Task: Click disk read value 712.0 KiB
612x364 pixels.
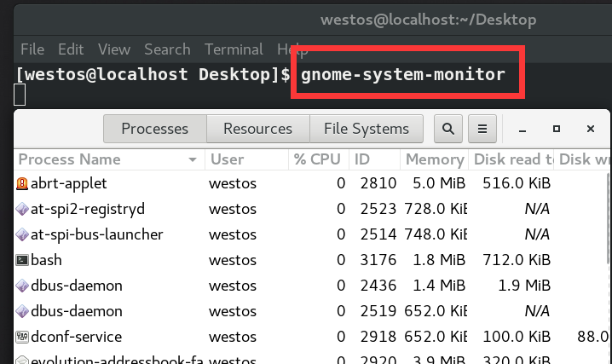Action: tap(517, 260)
